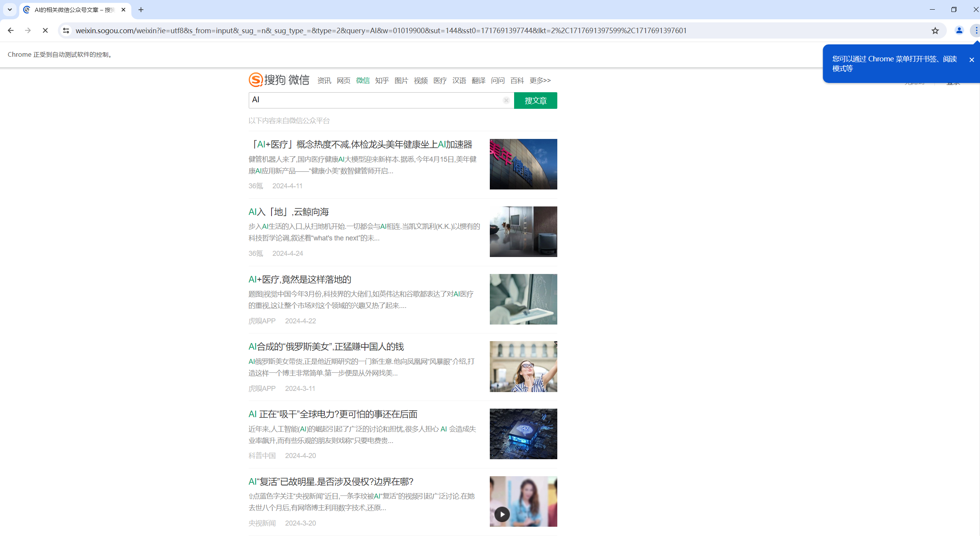This screenshot has width=980, height=536.
Task: Open article AI“复活”已故明星
Action: (331, 482)
